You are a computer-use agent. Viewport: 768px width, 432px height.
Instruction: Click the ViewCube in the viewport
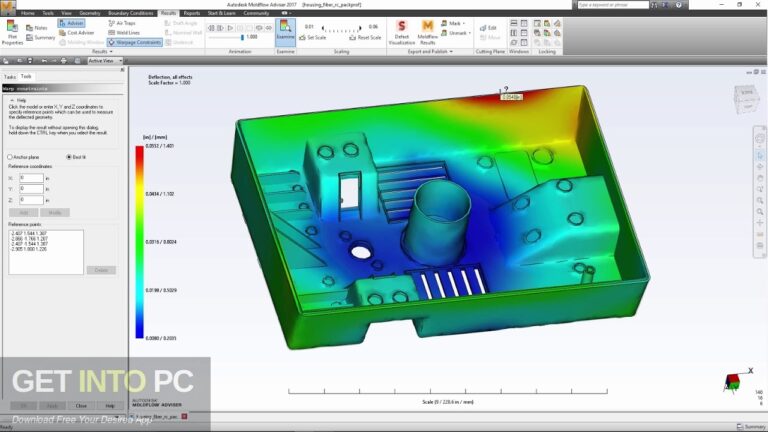[x=746, y=98]
